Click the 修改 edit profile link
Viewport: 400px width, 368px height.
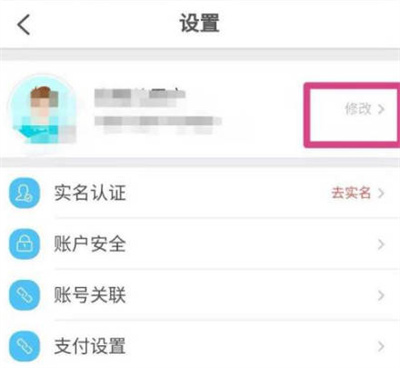point(358,109)
